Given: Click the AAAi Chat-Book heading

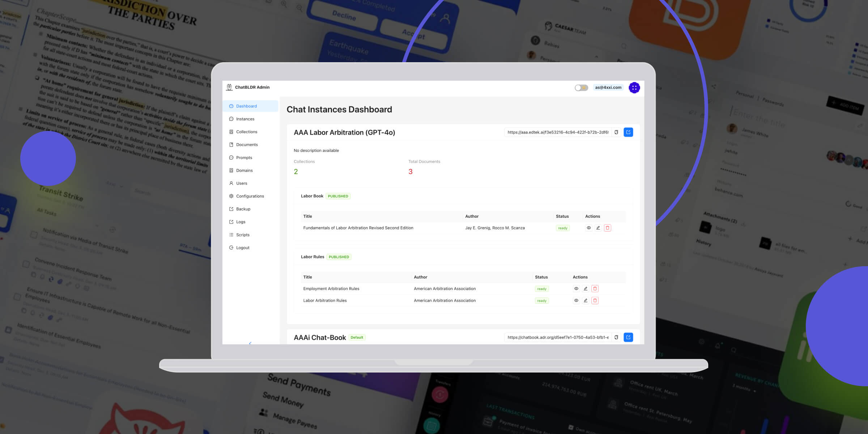Looking at the screenshot, I should point(320,337).
